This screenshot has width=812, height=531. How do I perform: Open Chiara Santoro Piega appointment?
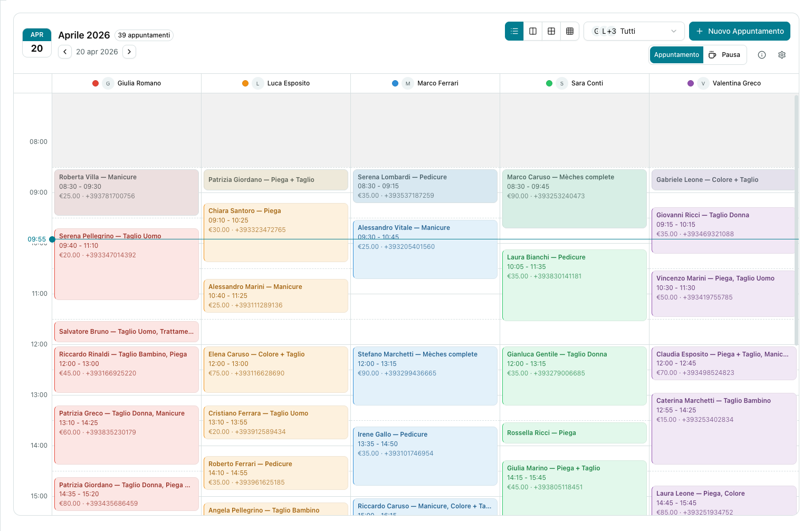point(276,233)
